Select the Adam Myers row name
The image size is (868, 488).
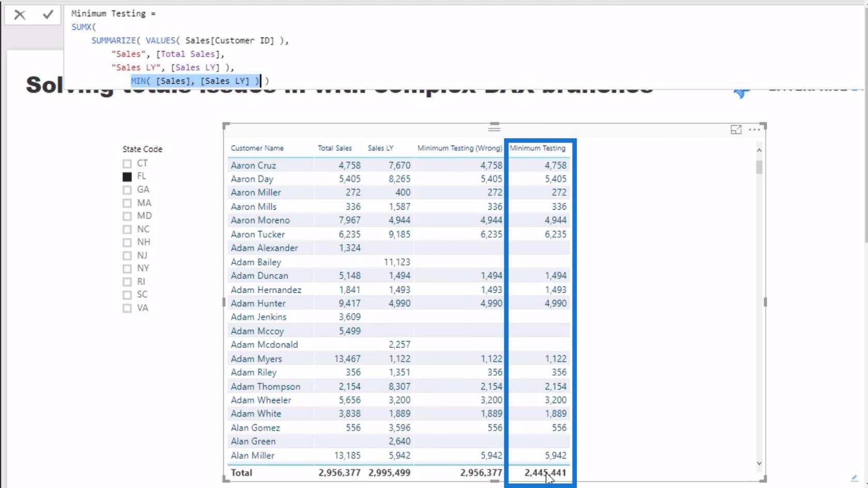[256, 358]
